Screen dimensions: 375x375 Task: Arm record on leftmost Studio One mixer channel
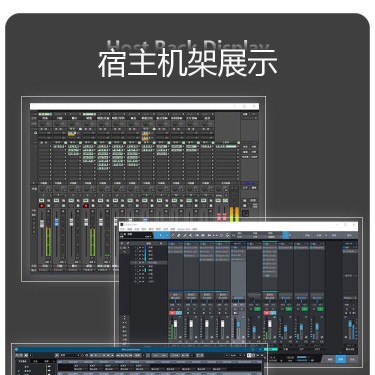point(172,313)
